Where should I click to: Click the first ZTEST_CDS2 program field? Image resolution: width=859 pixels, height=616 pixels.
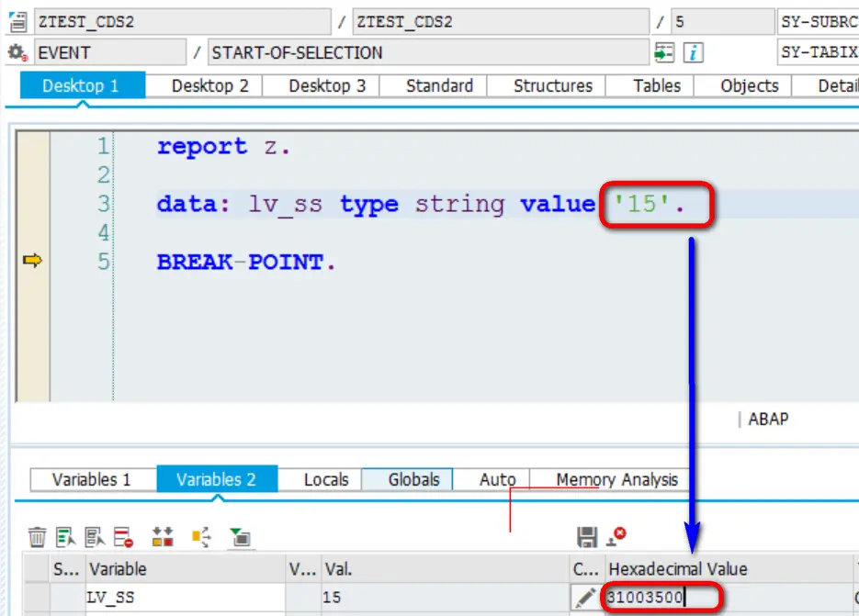pyautogui.click(x=183, y=22)
